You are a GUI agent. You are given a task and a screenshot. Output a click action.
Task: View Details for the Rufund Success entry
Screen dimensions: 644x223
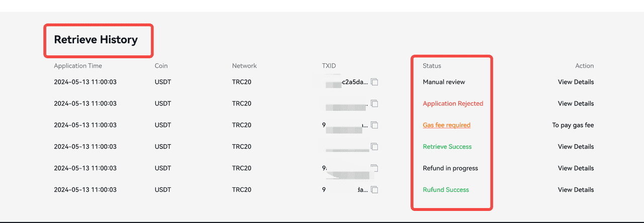point(576,190)
